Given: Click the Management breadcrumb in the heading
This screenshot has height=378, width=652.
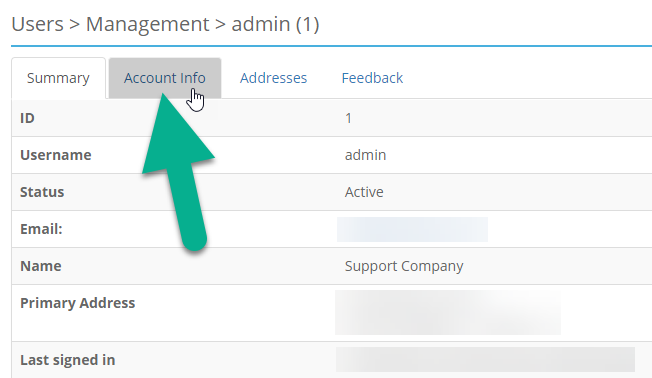Looking at the screenshot, I should tap(147, 24).
